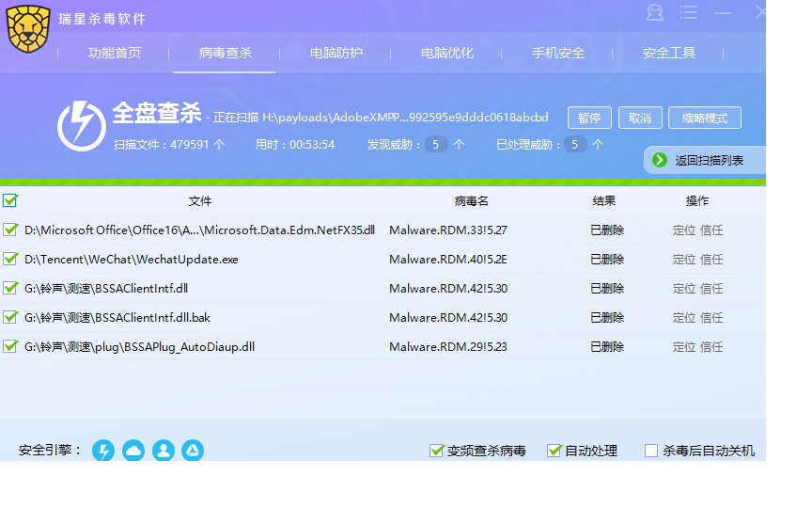The height and width of the screenshot is (508, 812).
Task: Click the 取消 cancel button
Action: (x=640, y=118)
